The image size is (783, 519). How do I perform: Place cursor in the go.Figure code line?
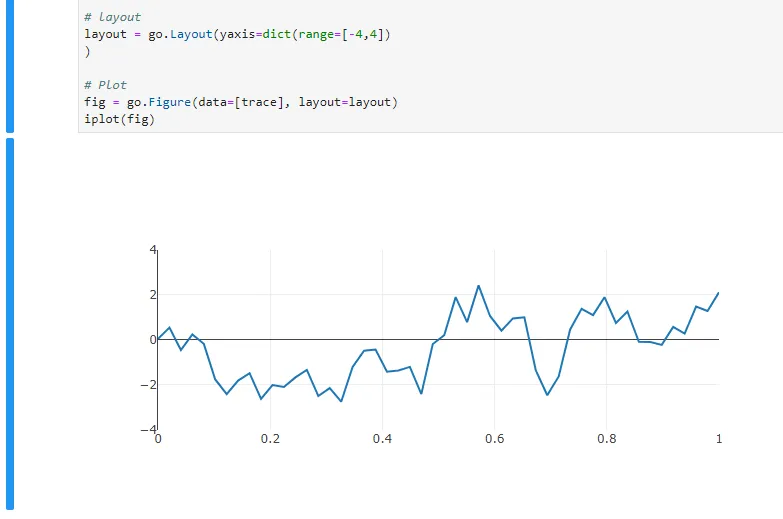[x=241, y=102]
